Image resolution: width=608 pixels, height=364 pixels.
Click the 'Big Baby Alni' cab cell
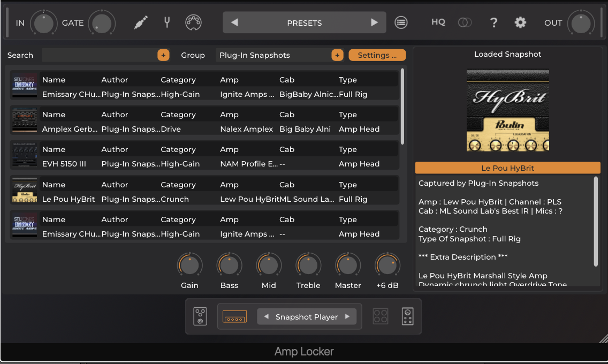tap(305, 129)
